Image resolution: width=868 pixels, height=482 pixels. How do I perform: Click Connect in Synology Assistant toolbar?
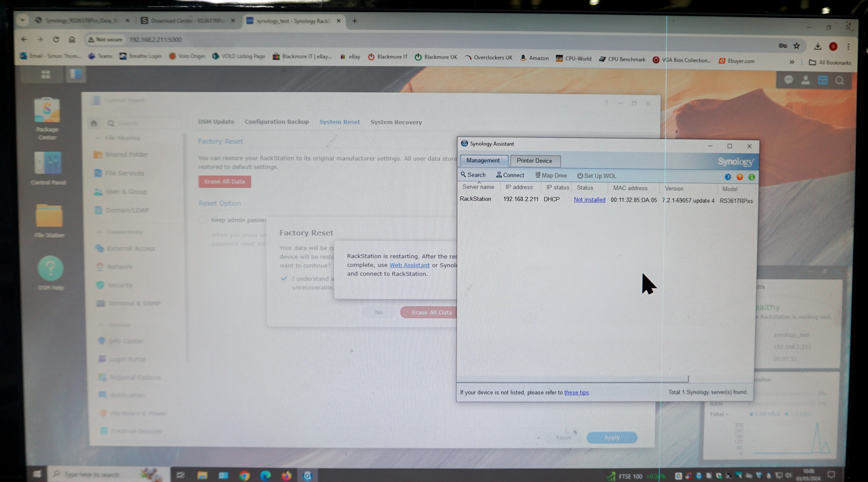click(510, 175)
